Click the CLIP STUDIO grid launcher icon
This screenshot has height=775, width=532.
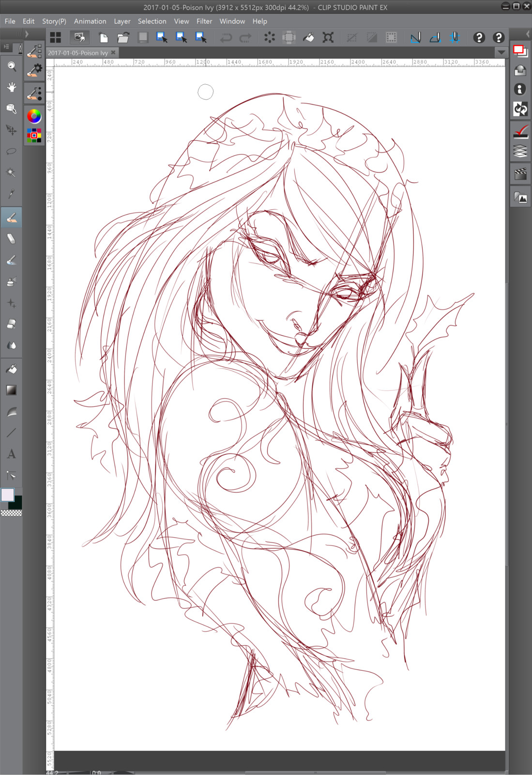tap(56, 37)
